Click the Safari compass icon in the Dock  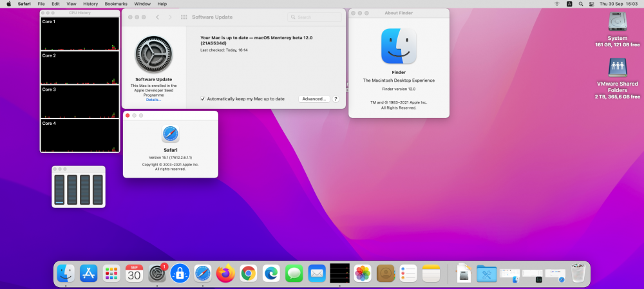click(203, 273)
